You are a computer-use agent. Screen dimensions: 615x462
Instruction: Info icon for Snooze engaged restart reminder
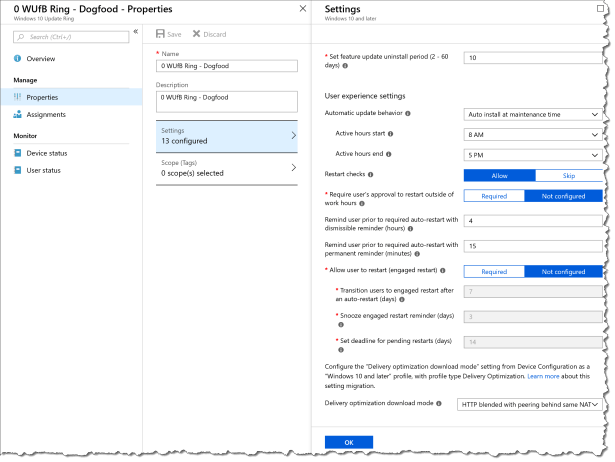tap(341, 324)
